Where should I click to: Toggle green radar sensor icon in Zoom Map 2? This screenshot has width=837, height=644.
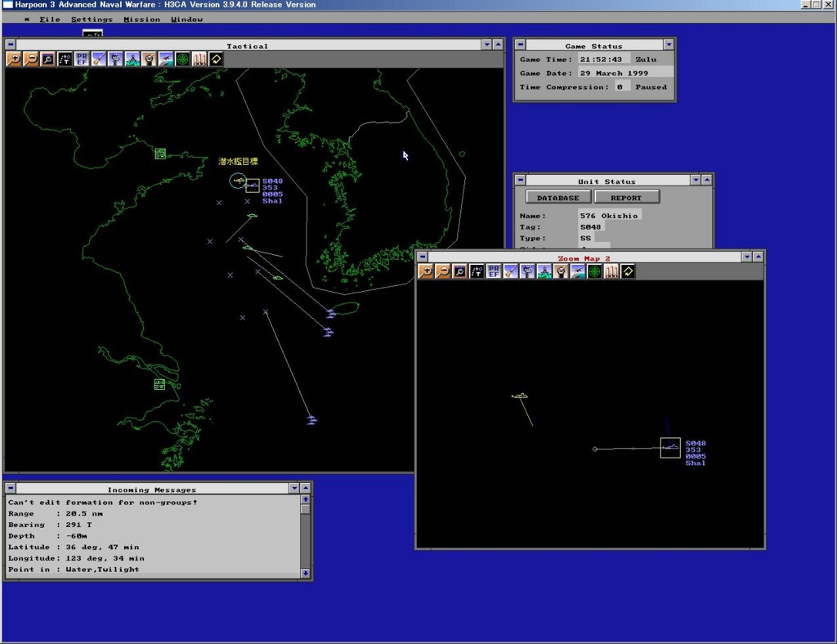click(x=595, y=271)
